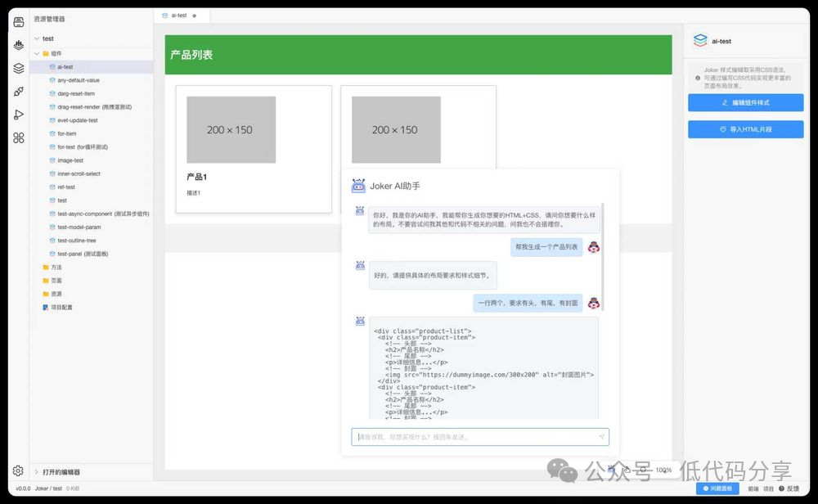The width and height of the screenshot is (818, 504).
Task: Open the run/play triangle icon in left bar
Action: pyautogui.click(x=18, y=115)
